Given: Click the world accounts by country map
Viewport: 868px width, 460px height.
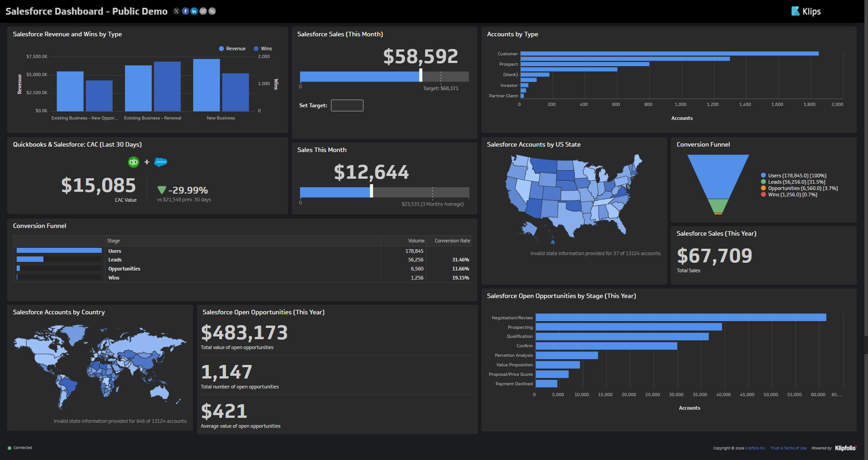Looking at the screenshot, I should 100,367.
